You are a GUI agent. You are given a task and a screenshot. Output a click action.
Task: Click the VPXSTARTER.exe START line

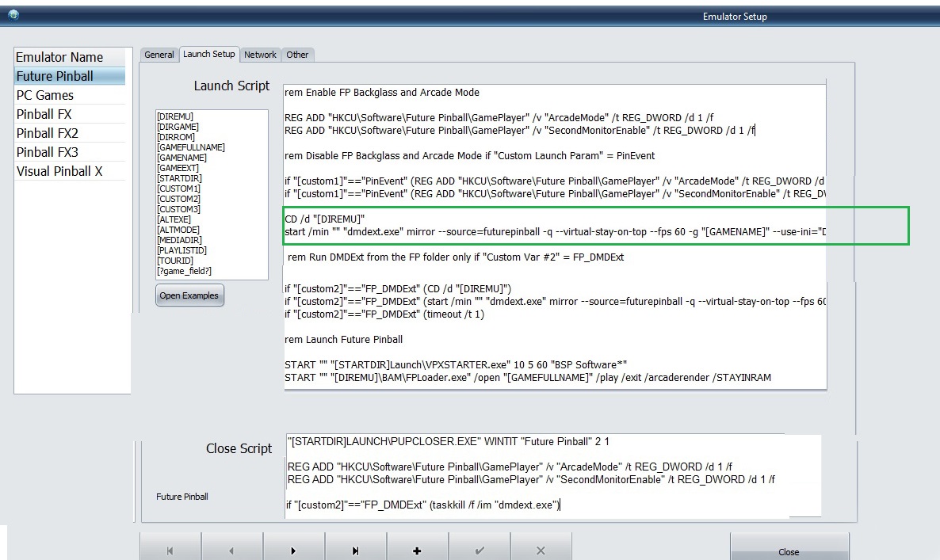click(x=456, y=364)
